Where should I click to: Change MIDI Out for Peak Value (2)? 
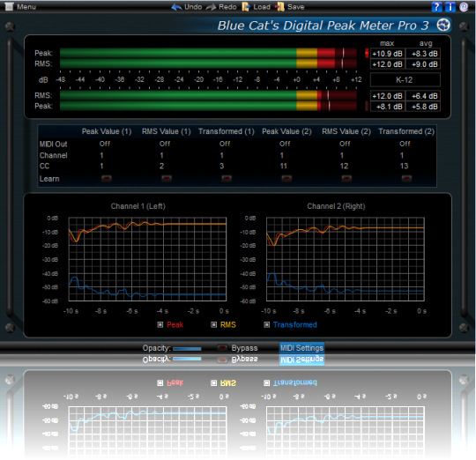point(285,144)
